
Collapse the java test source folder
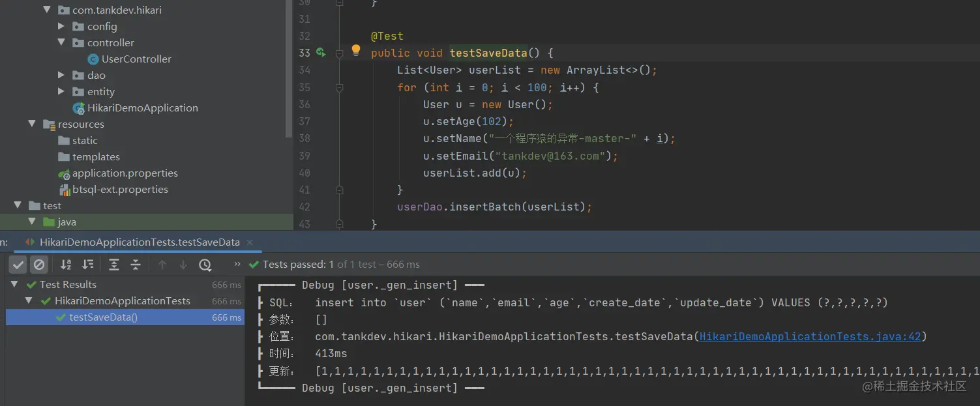(x=32, y=222)
